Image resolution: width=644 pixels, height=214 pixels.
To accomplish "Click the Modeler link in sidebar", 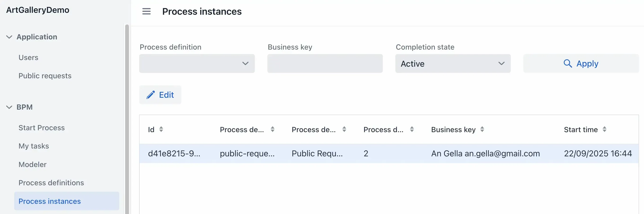I will point(32,164).
